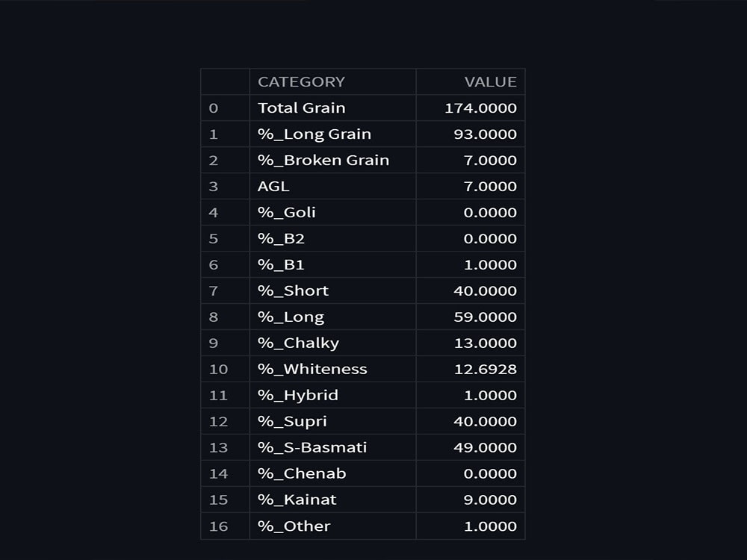Click the %_Other category cell
Screen dimensions: 747x560
294,526
